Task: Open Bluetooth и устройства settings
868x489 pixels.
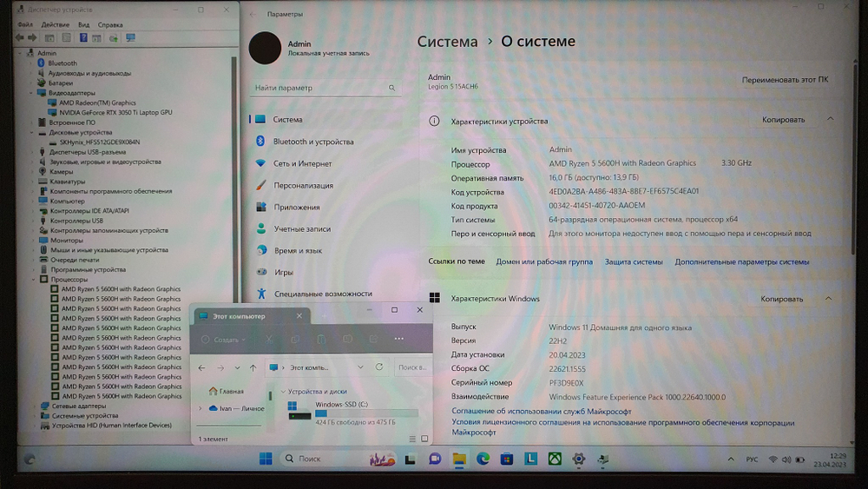Action: [x=313, y=142]
